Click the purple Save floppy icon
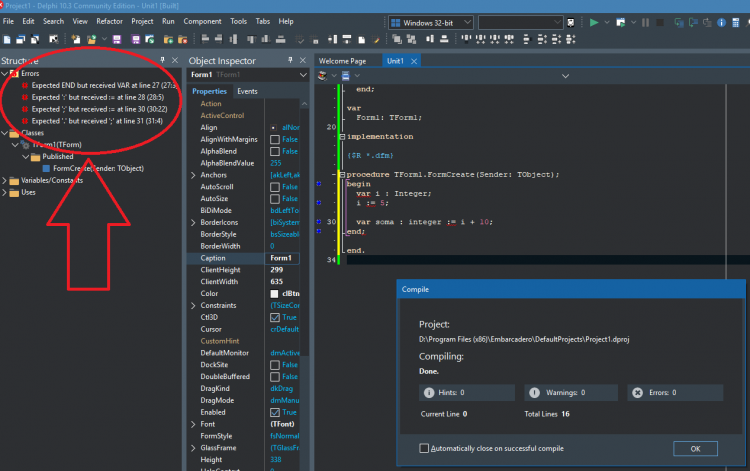 pyautogui.click(x=117, y=39)
